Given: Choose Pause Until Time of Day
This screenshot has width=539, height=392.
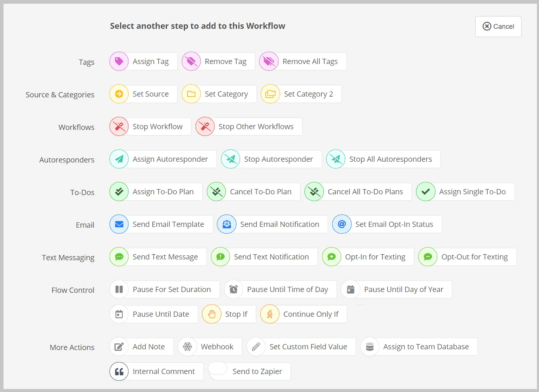Looking at the screenshot, I should (280, 289).
